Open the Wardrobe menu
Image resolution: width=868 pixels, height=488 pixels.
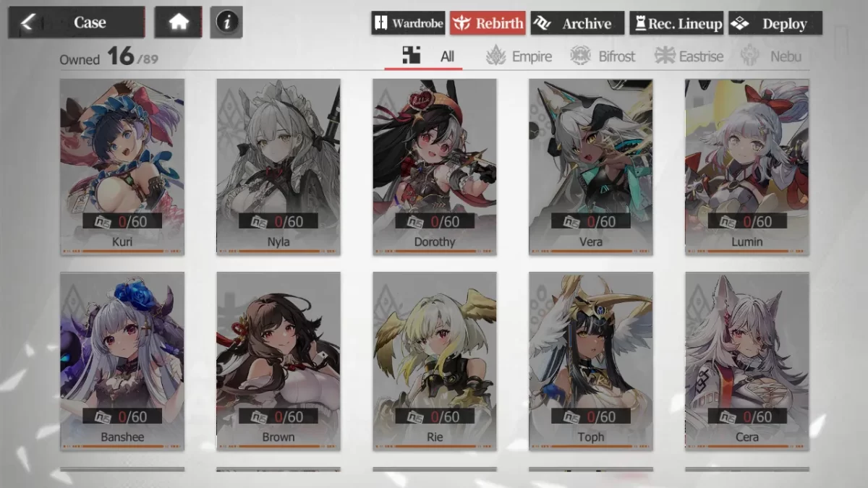point(409,23)
